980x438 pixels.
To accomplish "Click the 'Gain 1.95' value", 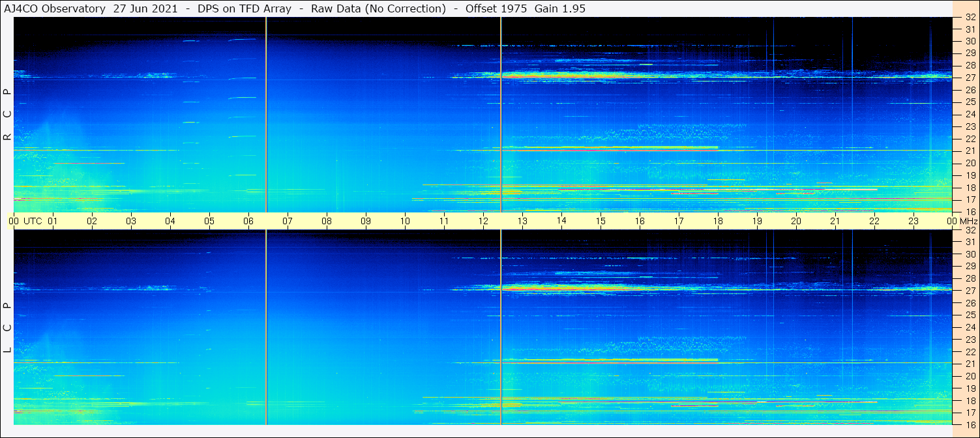I will pos(560,8).
